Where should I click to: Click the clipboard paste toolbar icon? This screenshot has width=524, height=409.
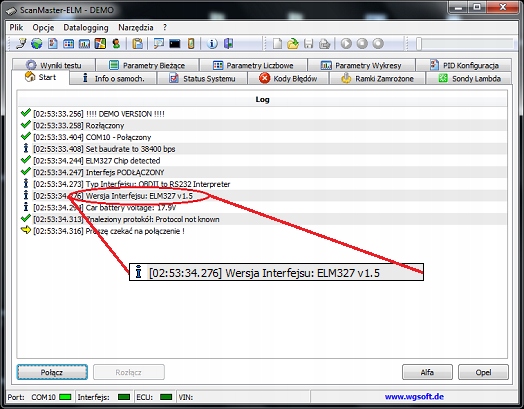tap(137, 43)
